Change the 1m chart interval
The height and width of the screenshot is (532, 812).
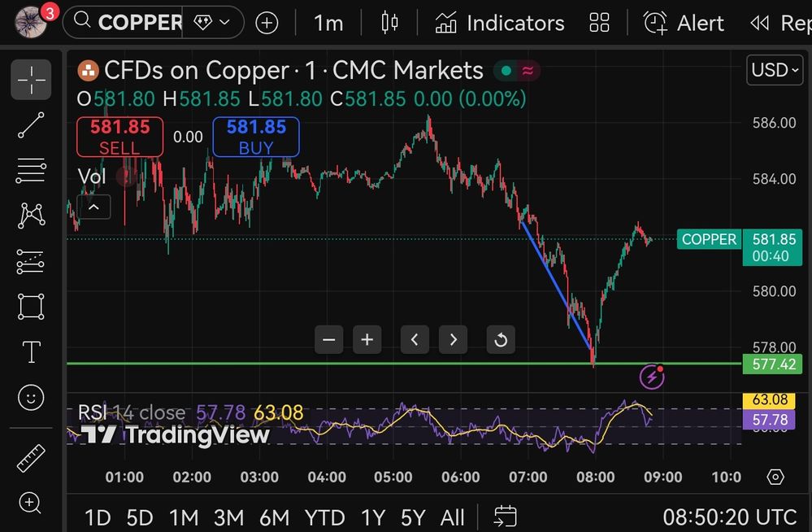(328, 23)
